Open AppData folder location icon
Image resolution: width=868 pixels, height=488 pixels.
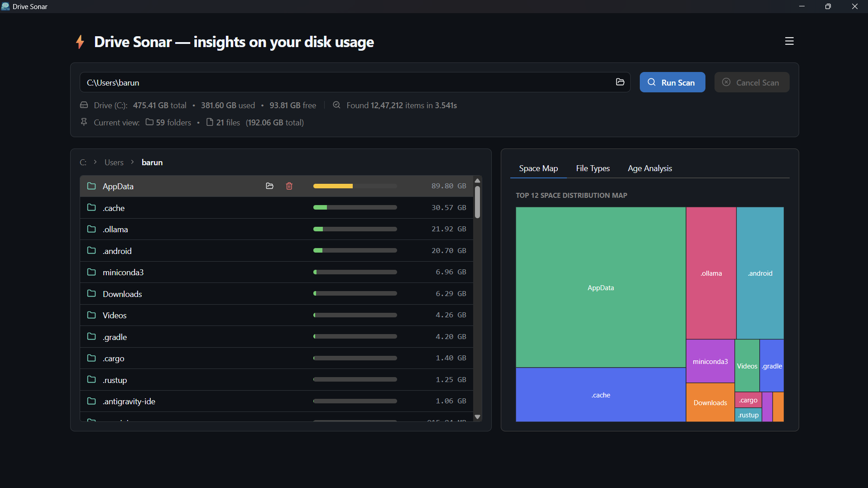pyautogui.click(x=269, y=186)
